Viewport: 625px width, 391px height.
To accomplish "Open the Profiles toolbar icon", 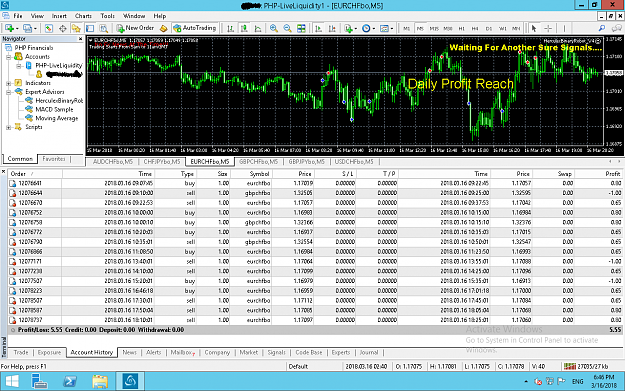I will click(x=27, y=28).
